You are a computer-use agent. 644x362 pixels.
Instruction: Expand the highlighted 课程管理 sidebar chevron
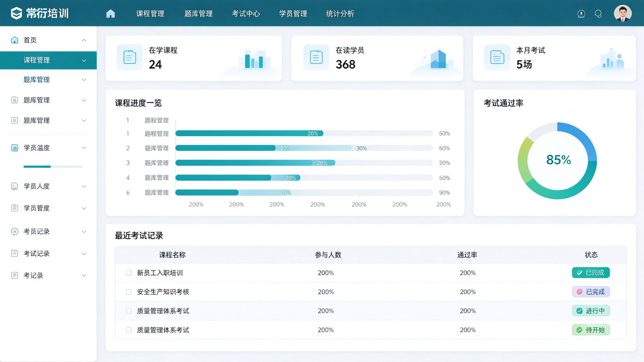pyautogui.click(x=84, y=61)
